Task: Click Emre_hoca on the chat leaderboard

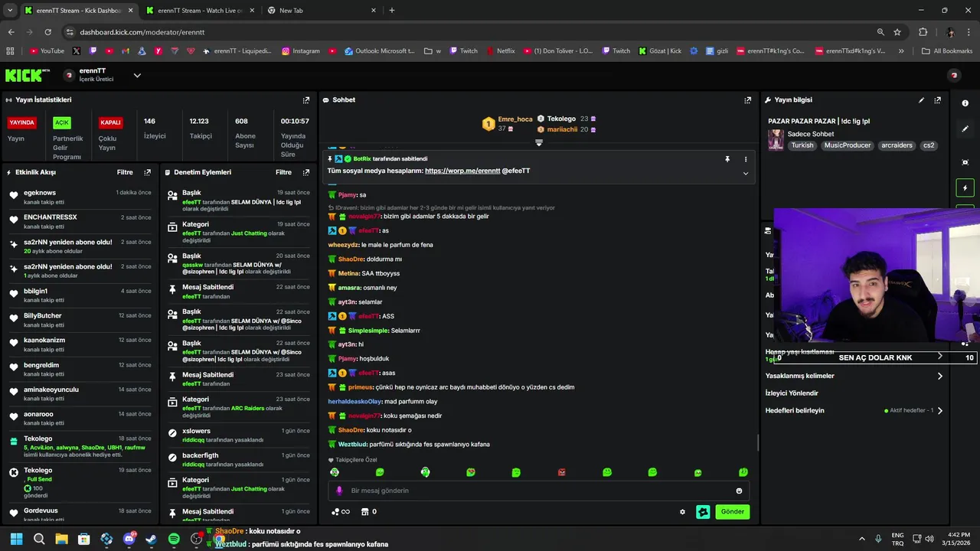Action: 514,119
